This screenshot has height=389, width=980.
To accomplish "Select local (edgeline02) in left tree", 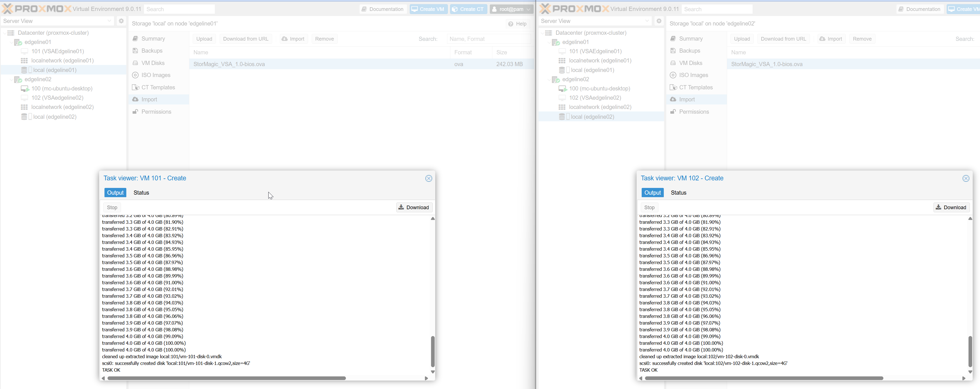I will (55, 117).
